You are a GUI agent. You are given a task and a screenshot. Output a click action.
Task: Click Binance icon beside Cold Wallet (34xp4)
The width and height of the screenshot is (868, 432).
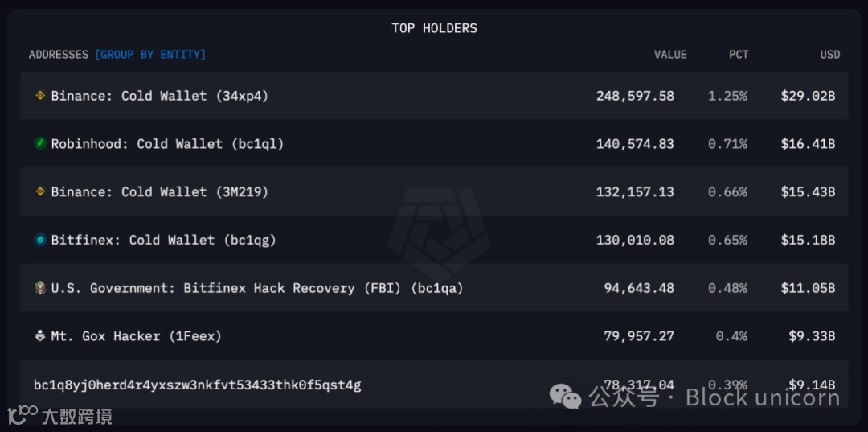point(40,96)
